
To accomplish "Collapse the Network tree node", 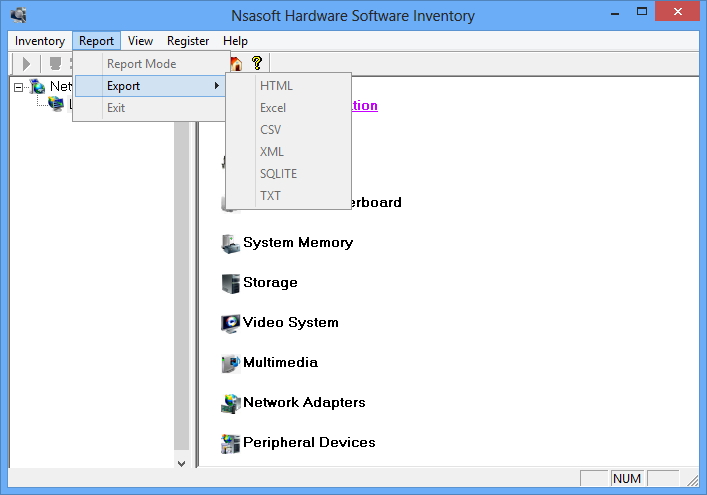I will [18, 87].
